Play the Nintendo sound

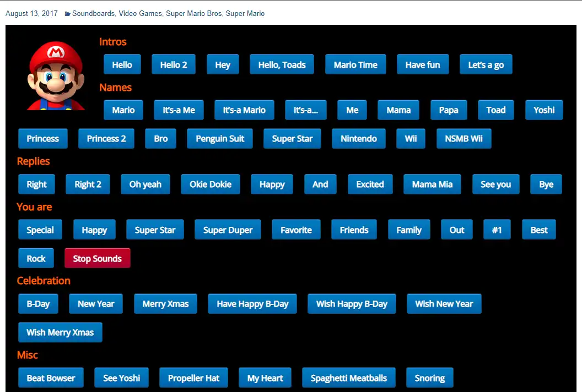[359, 138]
